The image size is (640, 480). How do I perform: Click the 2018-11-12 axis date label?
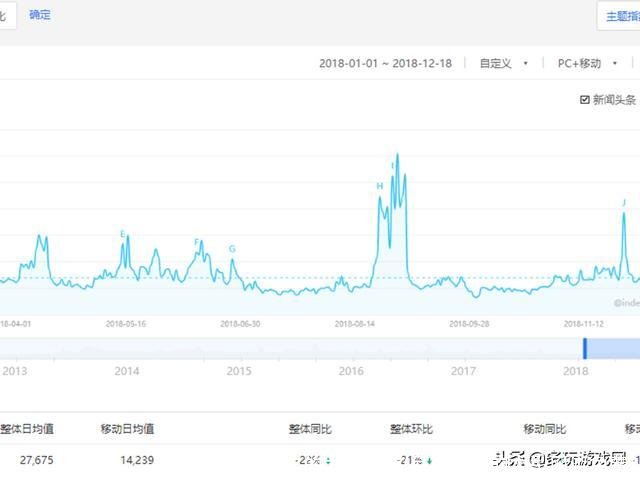(x=584, y=324)
